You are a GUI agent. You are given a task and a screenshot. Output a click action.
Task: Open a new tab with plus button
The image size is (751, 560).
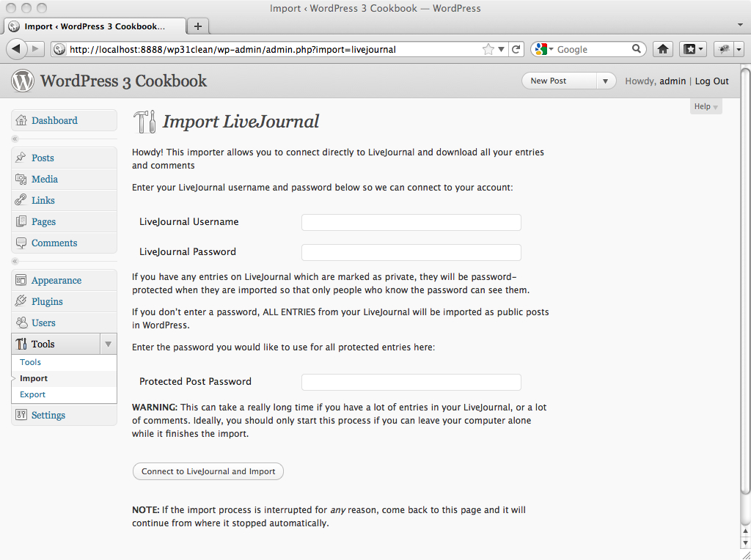coord(198,26)
